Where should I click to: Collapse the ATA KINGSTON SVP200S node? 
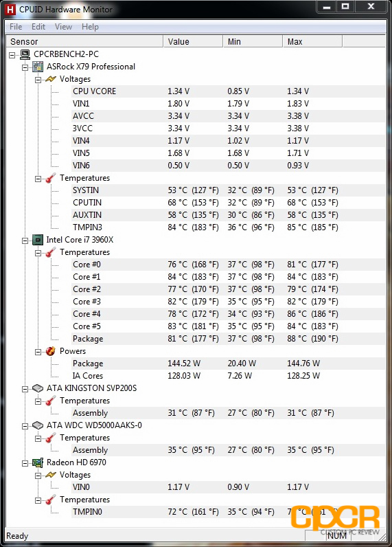coord(25,389)
